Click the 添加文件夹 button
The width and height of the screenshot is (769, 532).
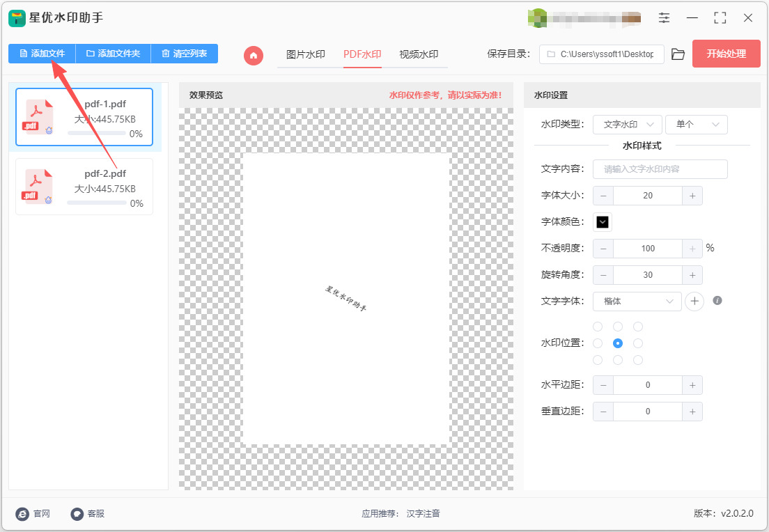coord(114,54)
